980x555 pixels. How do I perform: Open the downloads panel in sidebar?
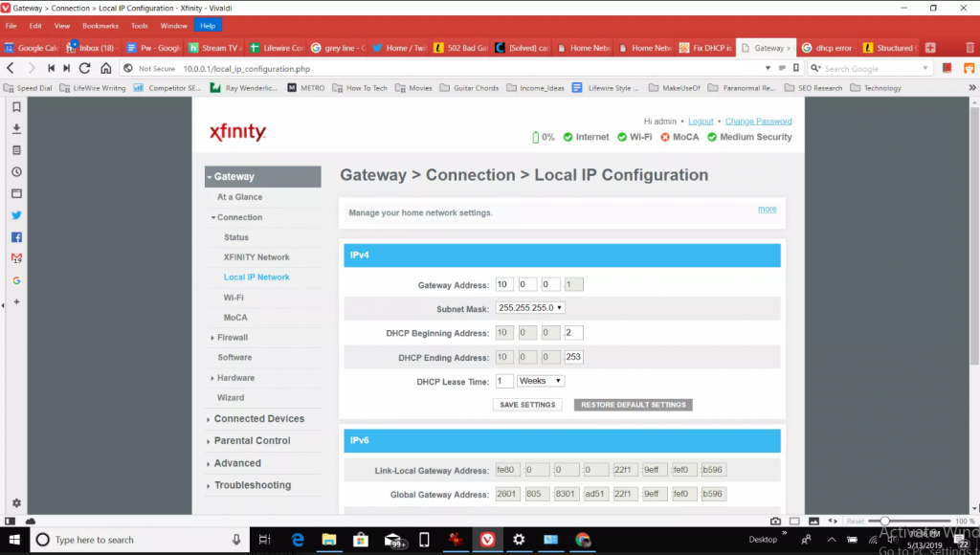point(17,128)
